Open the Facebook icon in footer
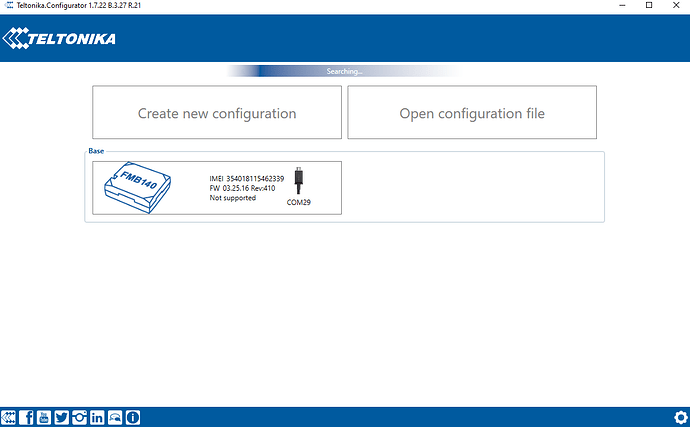The width and height of the screenshot is (690, 427). coord(26,417)
